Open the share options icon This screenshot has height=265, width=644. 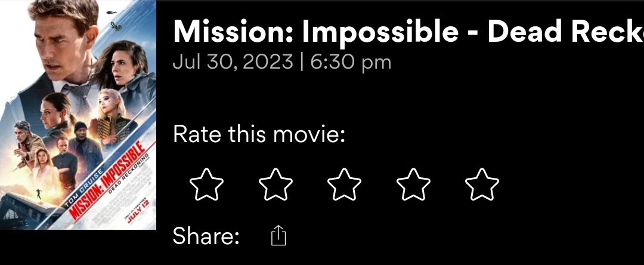[278, 236]
